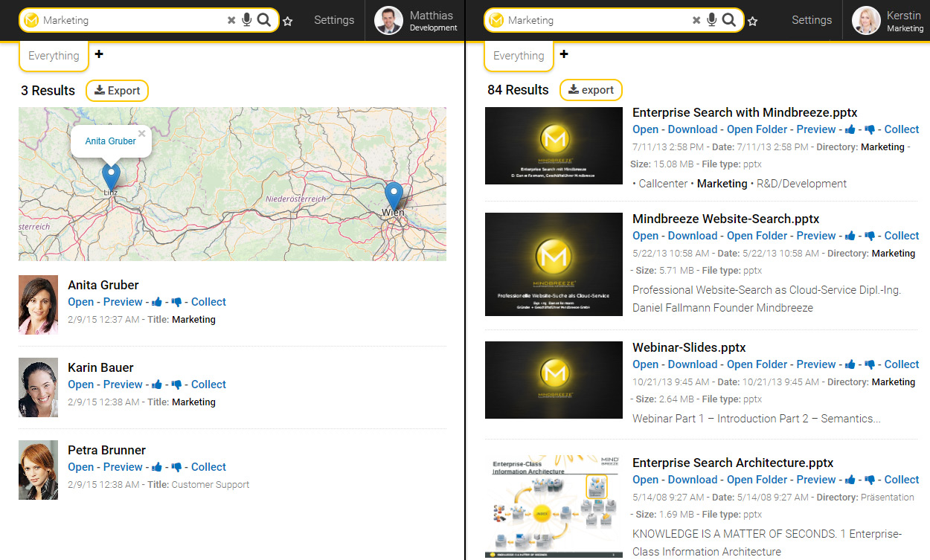Click the Mindbreeze Website-Search.pptx title
The width and height of the screenshot is (930, 560).
[725, 219]
